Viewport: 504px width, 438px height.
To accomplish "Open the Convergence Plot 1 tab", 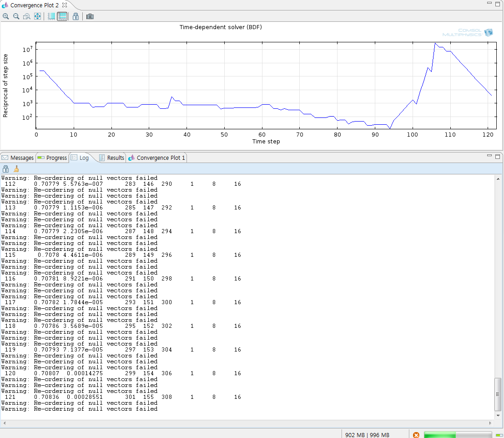I will tap(157, 158).
